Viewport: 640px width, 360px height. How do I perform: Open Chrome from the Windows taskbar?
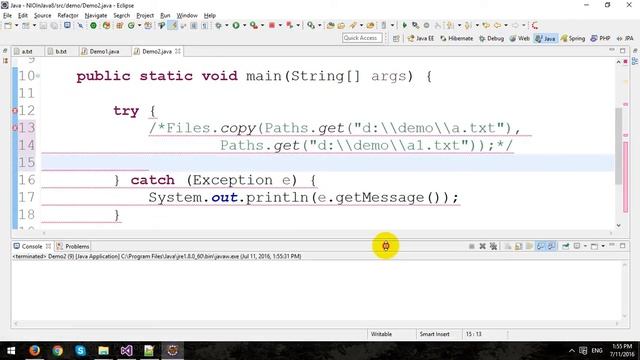coord(58,350)
